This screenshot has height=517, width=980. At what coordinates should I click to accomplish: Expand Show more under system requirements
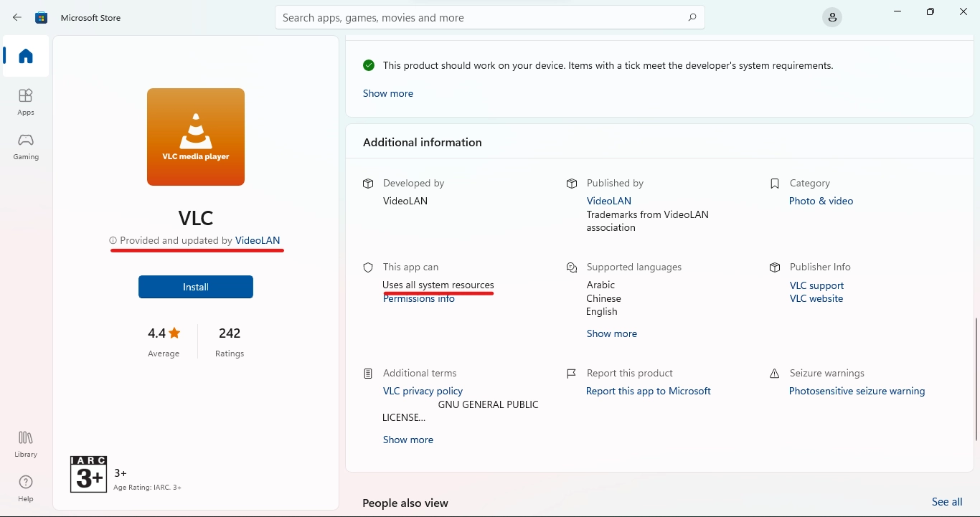tap(388, 94)
